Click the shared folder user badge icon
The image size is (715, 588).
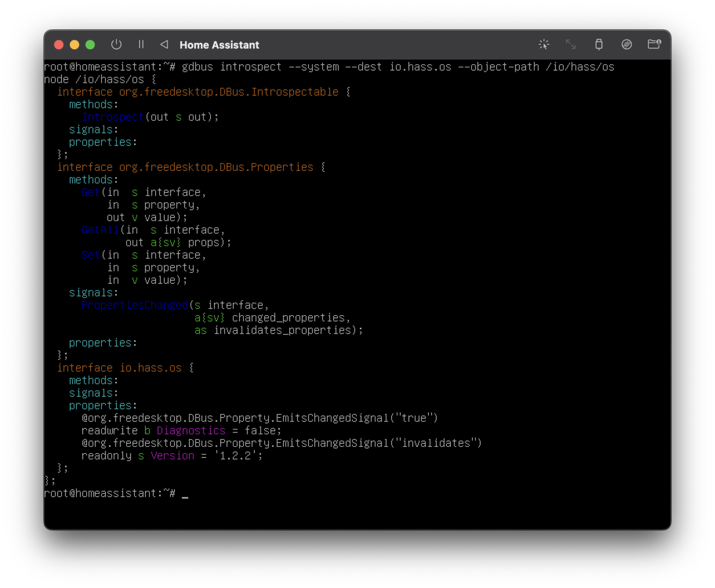[658, 42]
